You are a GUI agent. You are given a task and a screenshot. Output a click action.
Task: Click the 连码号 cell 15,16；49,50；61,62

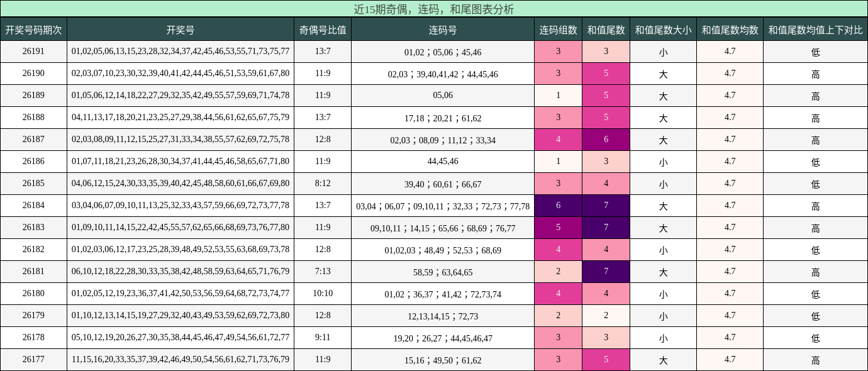tap(443, 360)
